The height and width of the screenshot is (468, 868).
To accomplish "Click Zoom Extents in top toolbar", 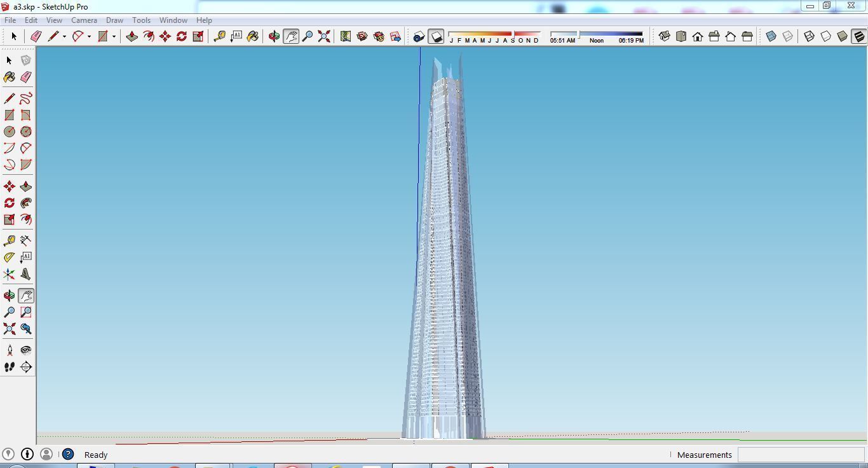I will 323,37.
